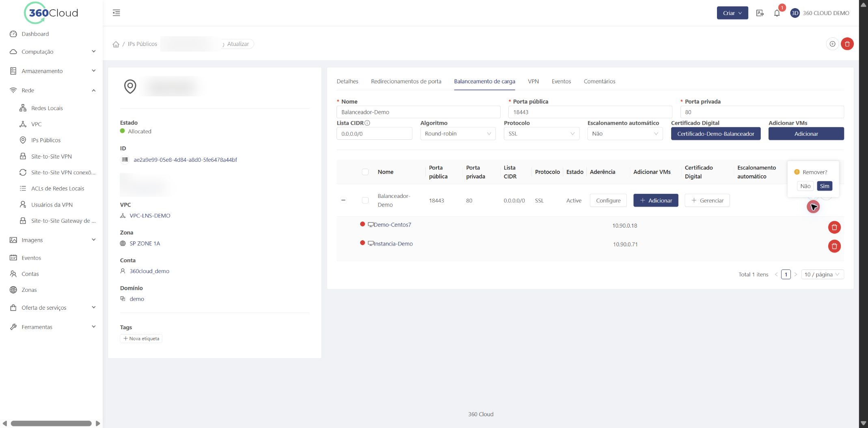Click the language translate icon in the header
The image size is (868, 428).
click(x=760, y=13)
